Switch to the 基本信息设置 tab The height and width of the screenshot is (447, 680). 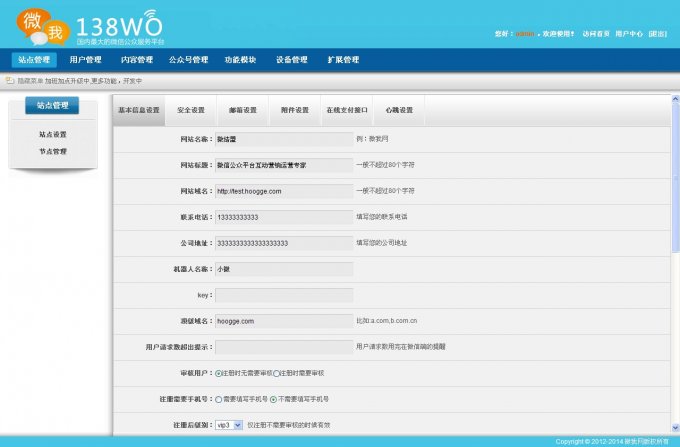139,110
